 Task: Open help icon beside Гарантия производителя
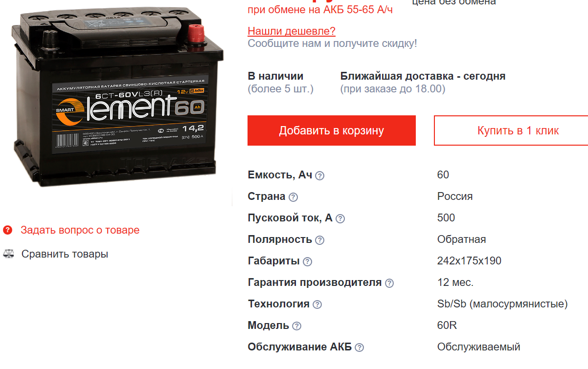tap(389, 283)
